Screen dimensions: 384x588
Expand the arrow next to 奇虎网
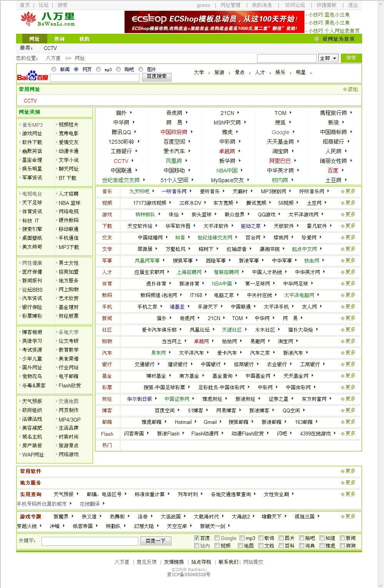click(x=187, y=113)
